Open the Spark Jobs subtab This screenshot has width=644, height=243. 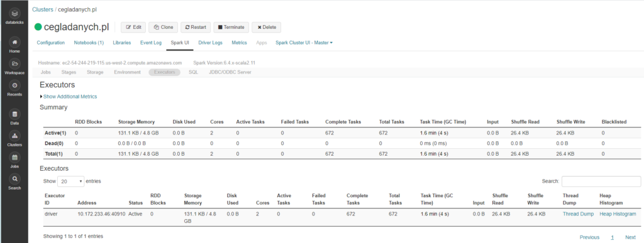tap(45, 72)
